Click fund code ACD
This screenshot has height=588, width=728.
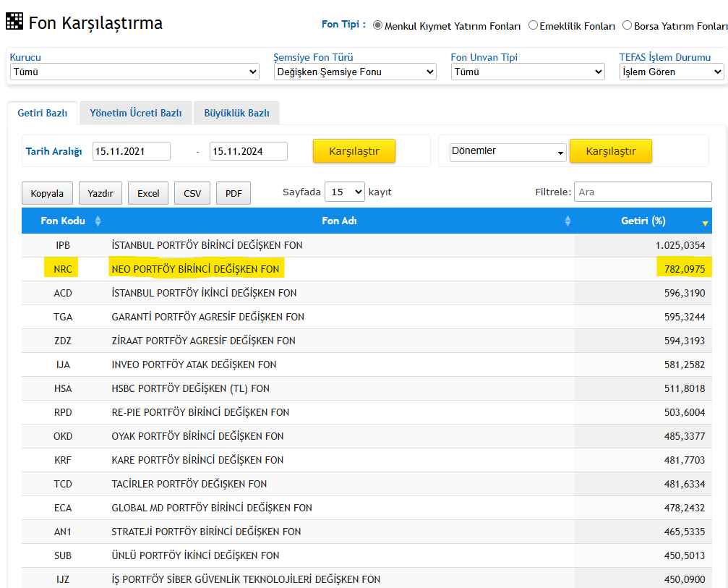click(x=63, y=293)
